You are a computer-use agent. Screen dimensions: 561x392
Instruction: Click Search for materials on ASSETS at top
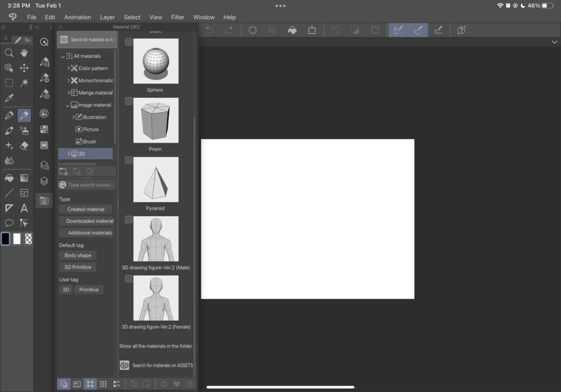click(87, 40)
